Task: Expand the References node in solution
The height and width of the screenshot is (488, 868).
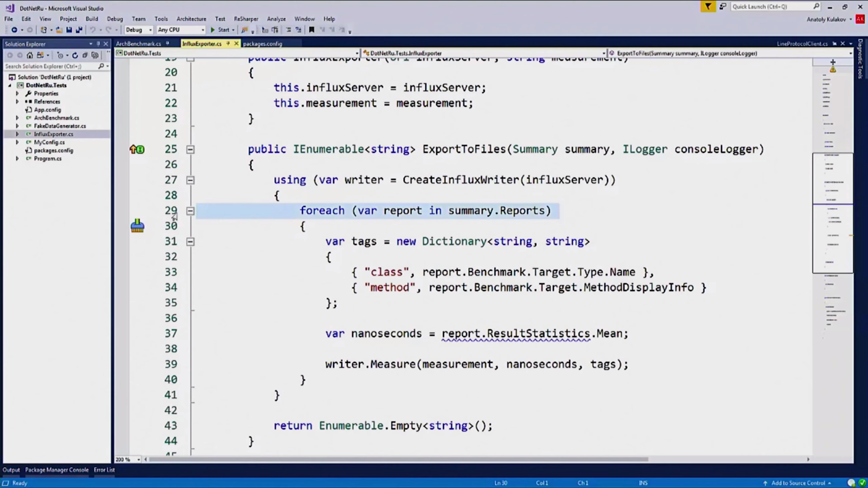Action: pyautogui.click(x=17, y=101)
